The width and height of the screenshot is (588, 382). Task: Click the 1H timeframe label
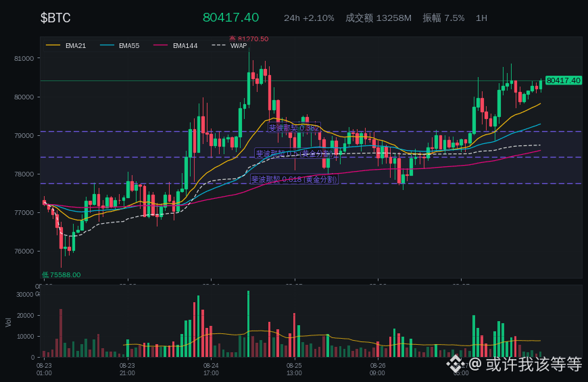tap(481, 18)
